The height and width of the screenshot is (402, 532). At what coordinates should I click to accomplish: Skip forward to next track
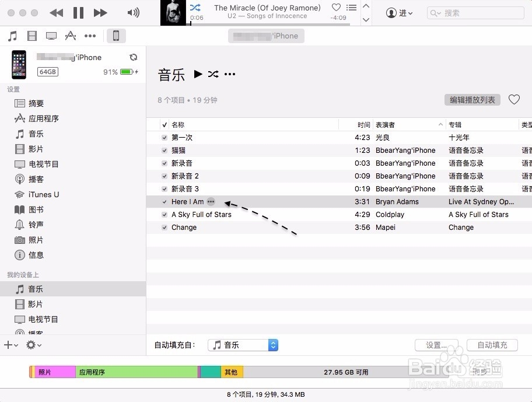[x=100, y=13]
